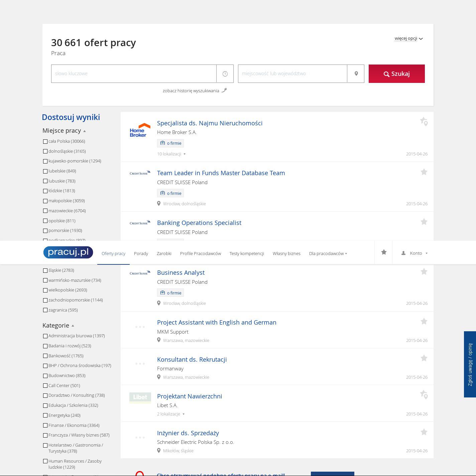Image resolution: width=476 pixels, height=476 pixels.
Task: Expand 10 lokalizacji for Home Broker offer
Action: [171, 154]
